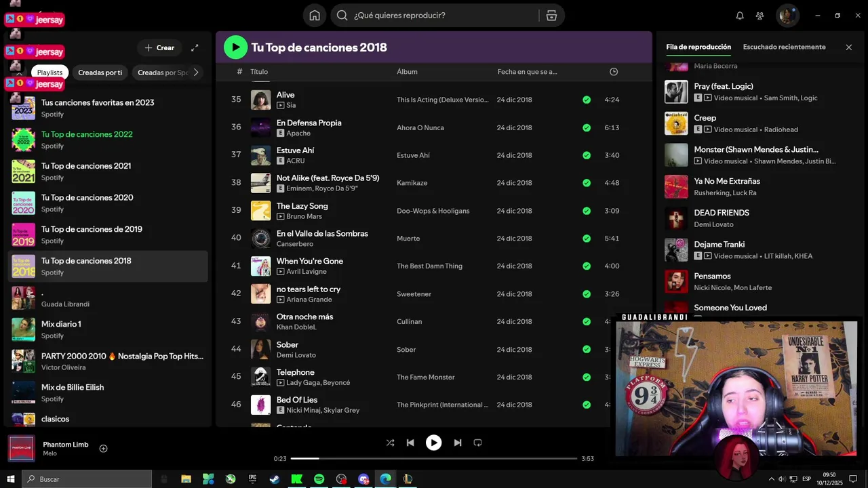Image resolution: width=868 pixels, height=488 pixels.
Task: Select the Playlists filter chip
Action: tap(50, 73)
